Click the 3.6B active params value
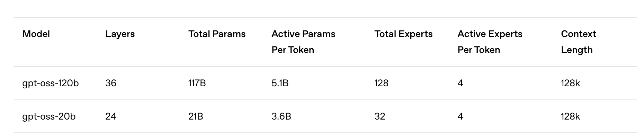Image resolution: width=644 pixels, height=140 pixels. pyautogui.click(x=281, y=116)
